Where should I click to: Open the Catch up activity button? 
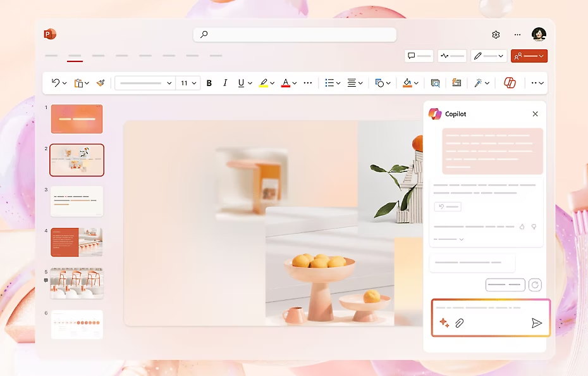pos(452,56)
